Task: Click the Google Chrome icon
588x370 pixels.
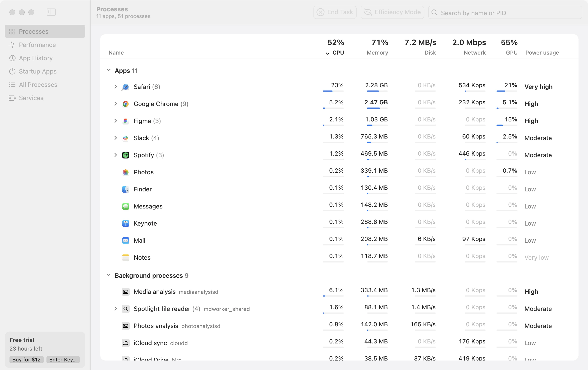Action: 125,104
